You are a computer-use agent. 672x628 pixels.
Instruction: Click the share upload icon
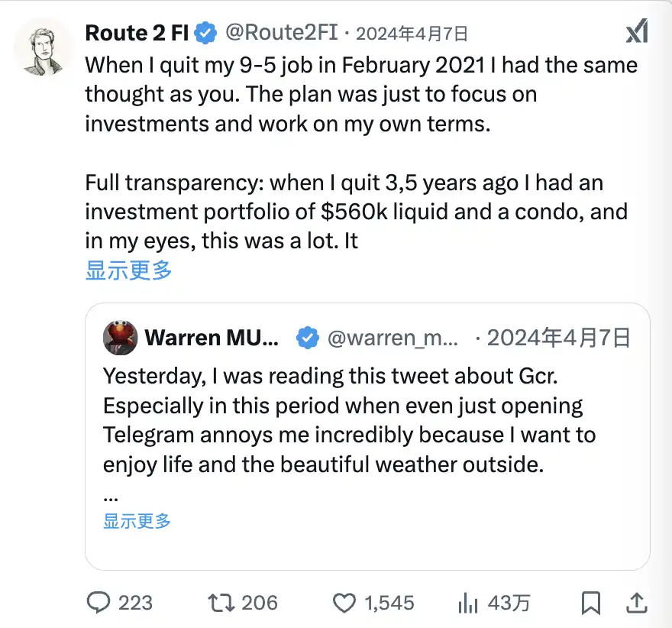(x=638, y=603)
